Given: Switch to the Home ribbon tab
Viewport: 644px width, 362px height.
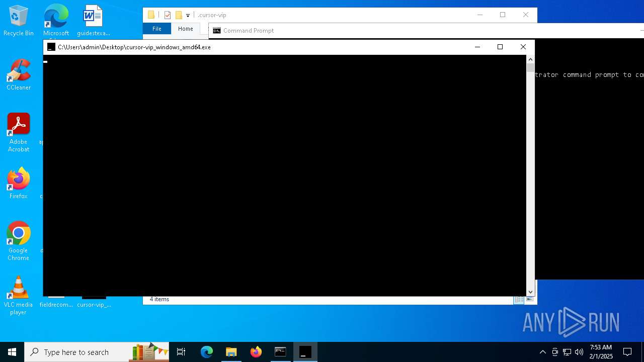Looking at the screenshot, I should pyautogui.click(x=185, y=29).
